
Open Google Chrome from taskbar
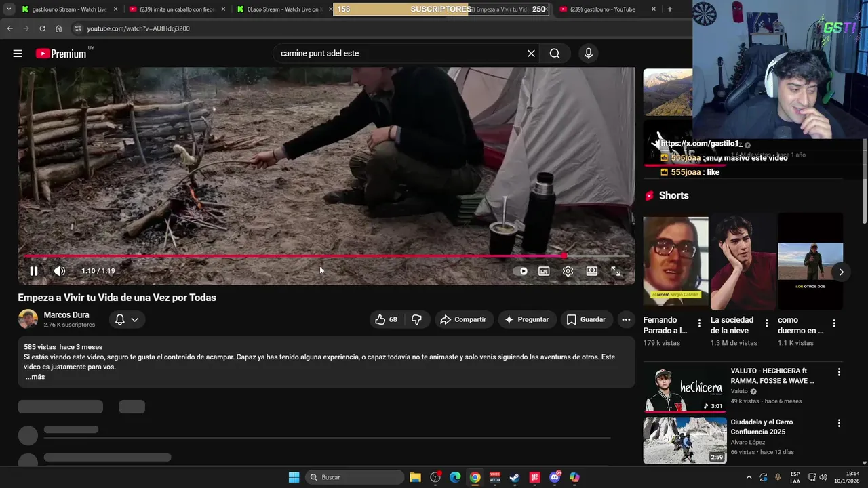pyautogui.click(x=475, y=477)
